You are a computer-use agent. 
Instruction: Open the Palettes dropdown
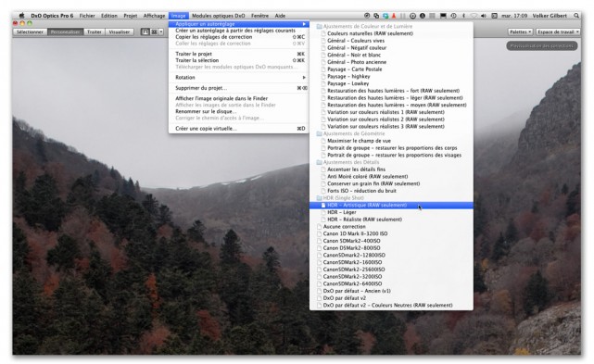click(x=521, y=31)
